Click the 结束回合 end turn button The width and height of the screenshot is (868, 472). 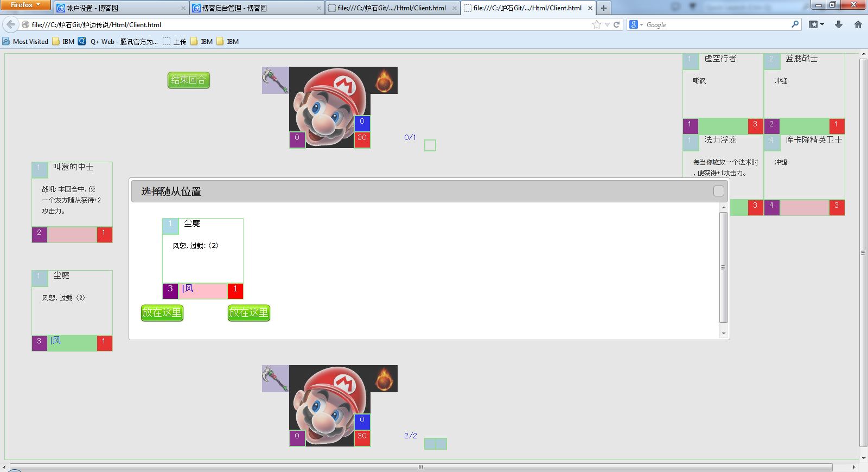(x=188, y=80)
